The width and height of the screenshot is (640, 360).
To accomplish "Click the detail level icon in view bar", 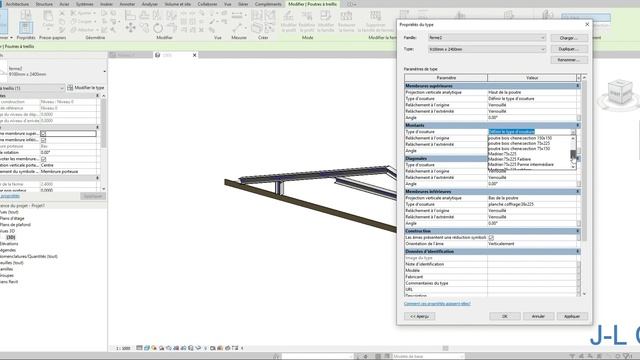I will click(x=139, y=348).
